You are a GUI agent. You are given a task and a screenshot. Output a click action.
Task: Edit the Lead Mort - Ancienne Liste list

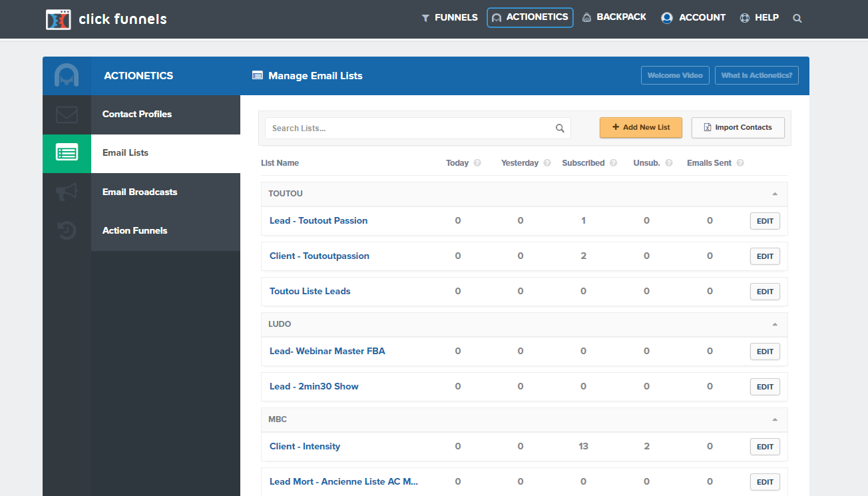765,482
